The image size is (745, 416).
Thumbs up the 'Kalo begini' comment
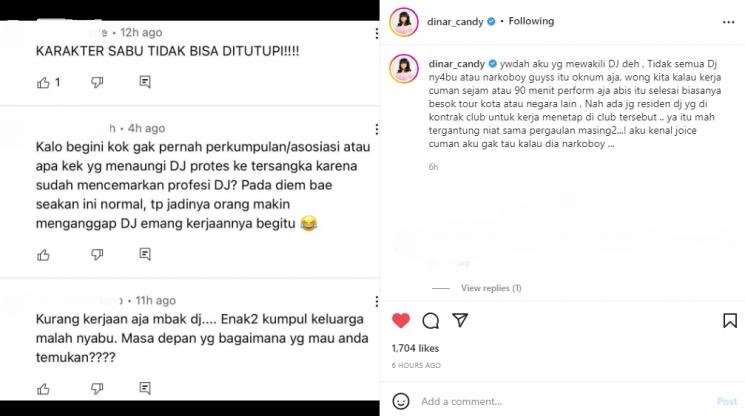point(43,255)
